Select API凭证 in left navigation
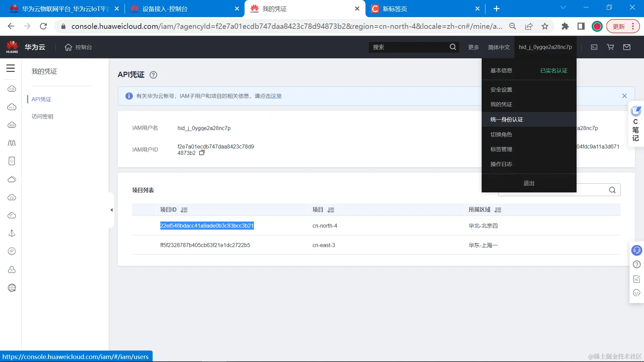 click(42, 99)
